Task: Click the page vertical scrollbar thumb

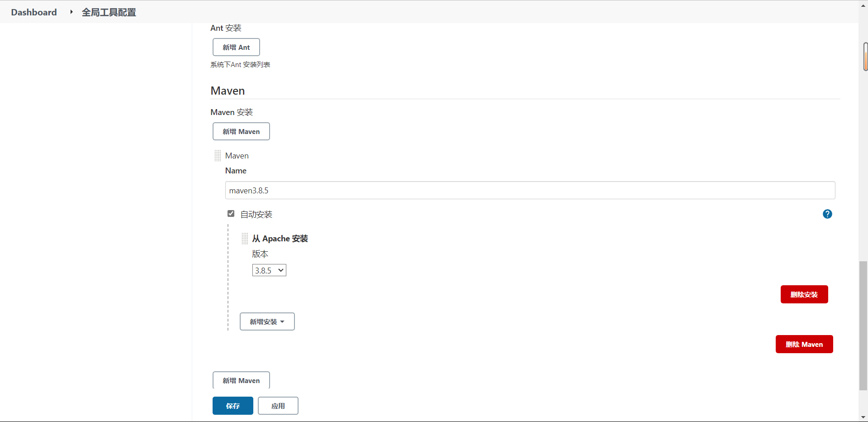Action: pyautogui.click(x=863, y=325)
